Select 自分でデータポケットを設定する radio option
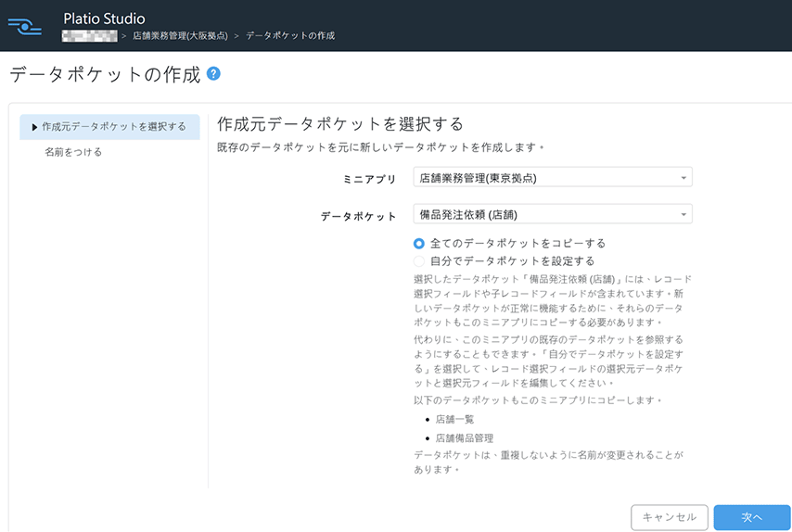792x532 pixels. (x=419, y=261)
